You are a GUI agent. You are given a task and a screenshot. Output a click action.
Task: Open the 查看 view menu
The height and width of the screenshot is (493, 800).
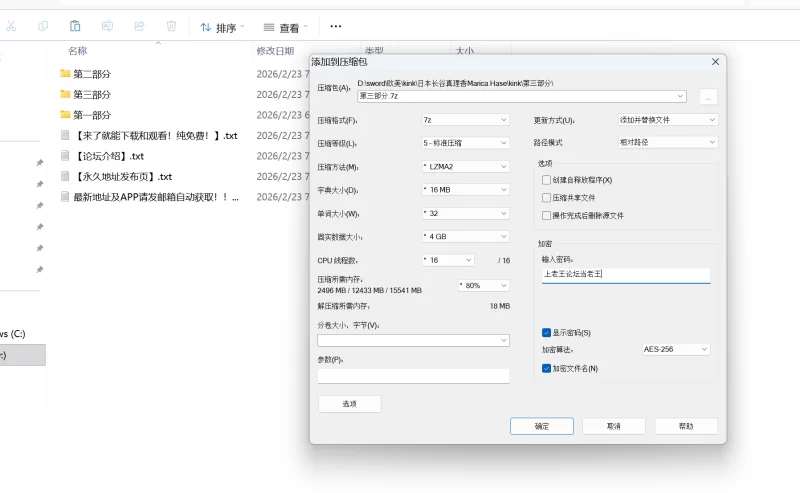click(x=285, y=27)
